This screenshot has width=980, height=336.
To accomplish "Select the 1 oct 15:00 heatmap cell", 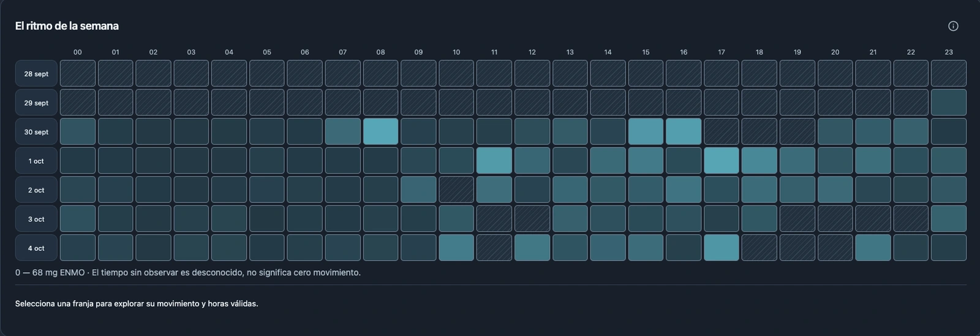I will point(646,161).
